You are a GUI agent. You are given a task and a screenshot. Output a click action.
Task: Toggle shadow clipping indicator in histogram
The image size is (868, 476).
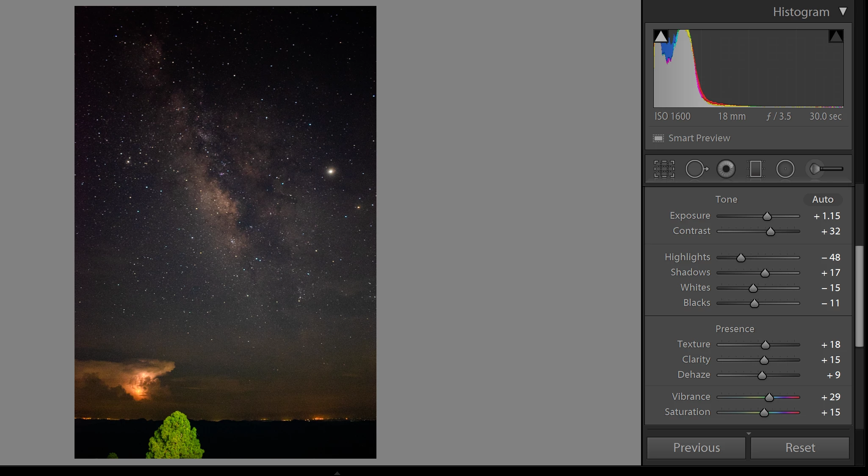coord(661,36)
